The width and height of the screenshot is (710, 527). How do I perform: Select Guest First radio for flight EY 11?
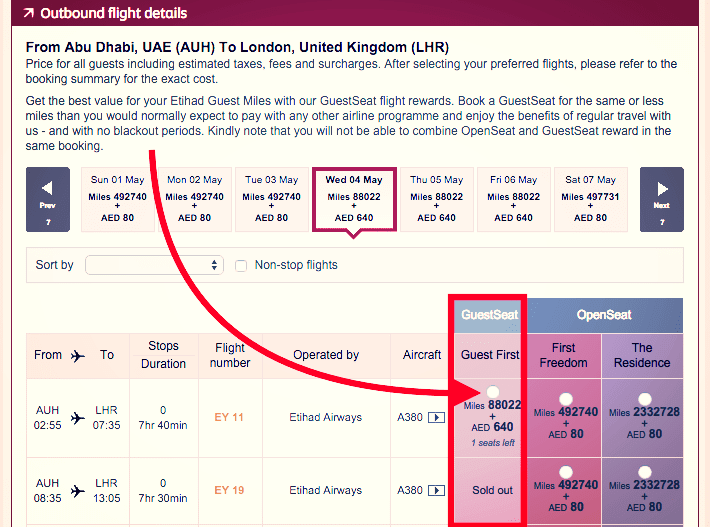(491, 392)
